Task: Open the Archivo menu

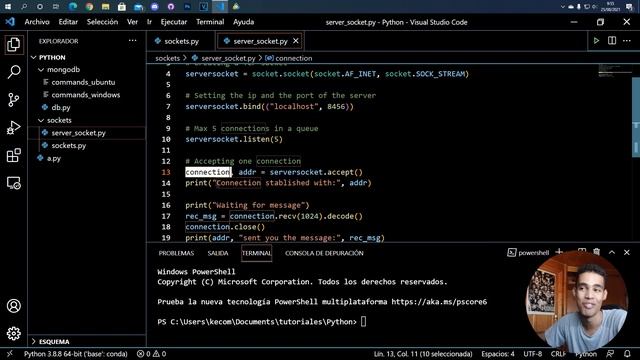Action: coord(37,22)
